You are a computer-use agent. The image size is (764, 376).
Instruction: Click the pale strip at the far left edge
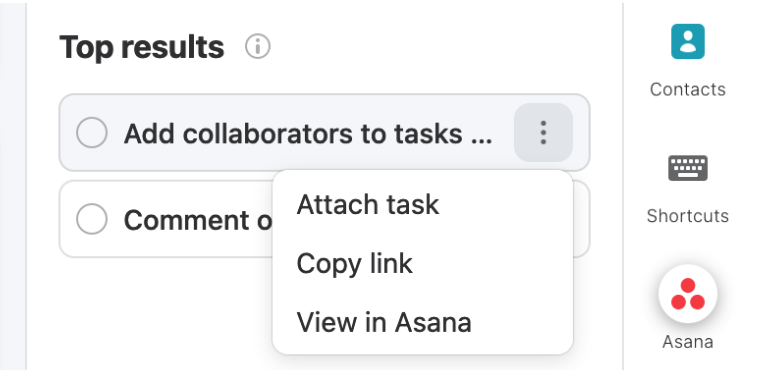coord(13,188)
